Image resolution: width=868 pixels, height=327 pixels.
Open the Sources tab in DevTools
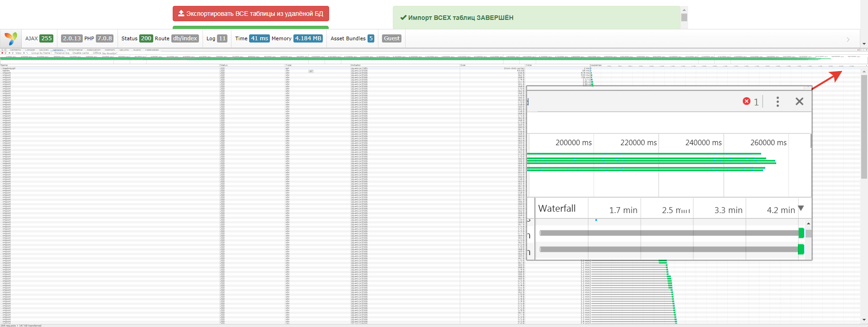44,50
